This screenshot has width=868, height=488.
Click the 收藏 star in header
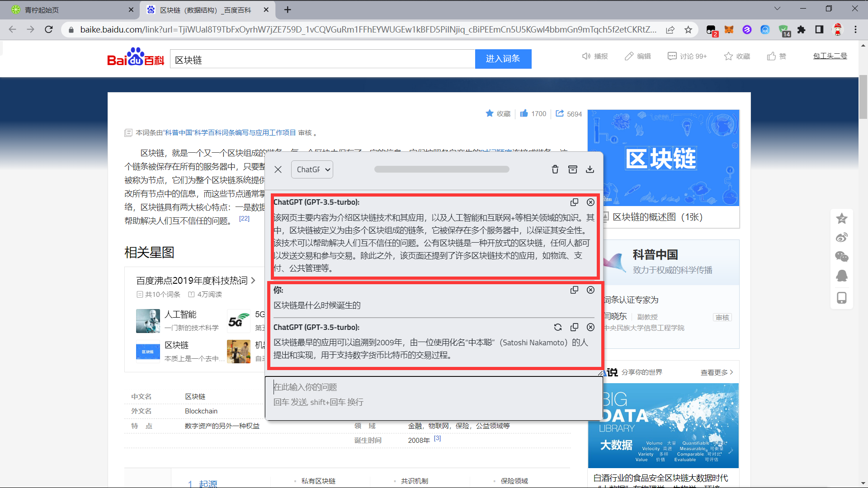[x=737, y=56]
